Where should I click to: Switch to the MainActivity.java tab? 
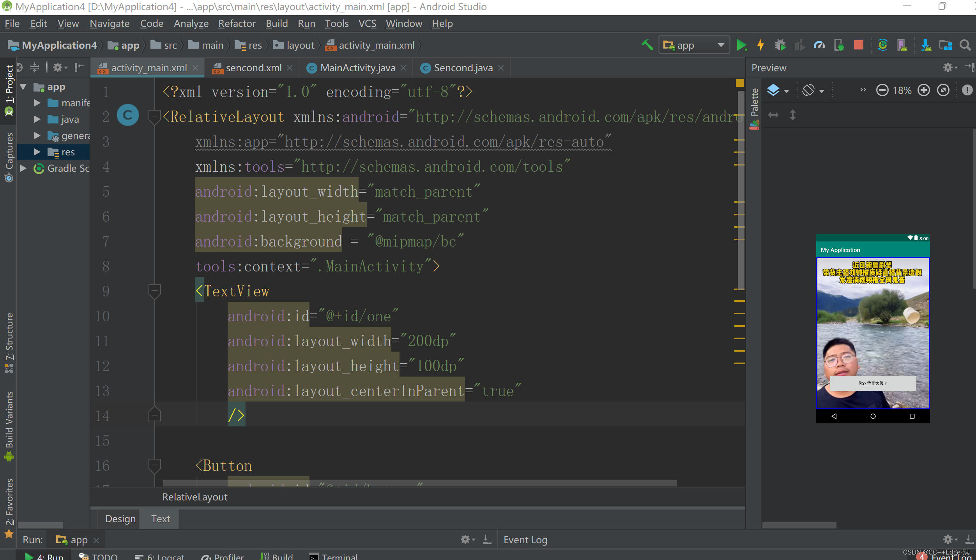click(357, 67)
